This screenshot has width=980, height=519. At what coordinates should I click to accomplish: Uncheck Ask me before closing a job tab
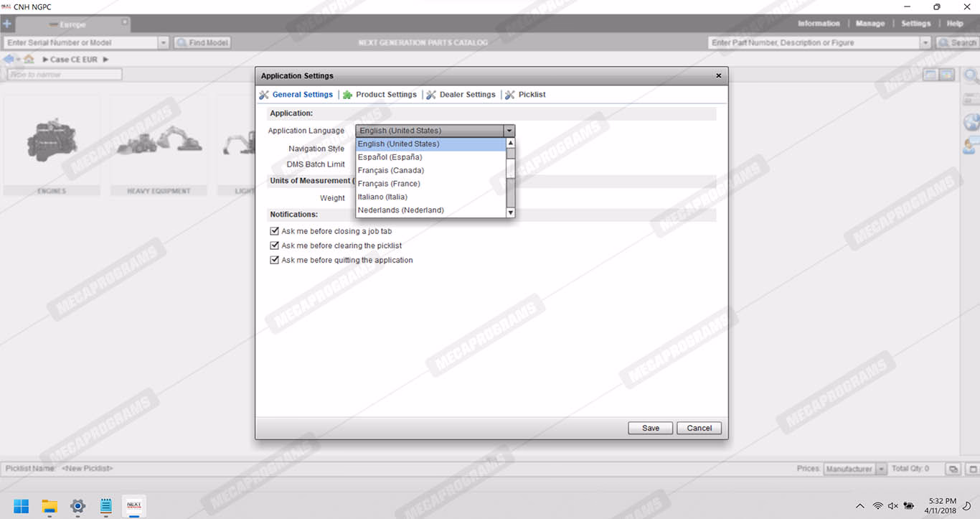pos(274,231)
